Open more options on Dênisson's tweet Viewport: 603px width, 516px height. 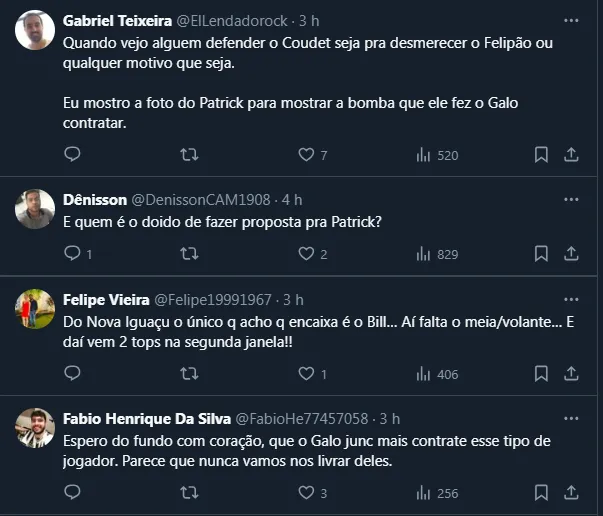pyautogui.click(x=571, y=199)
